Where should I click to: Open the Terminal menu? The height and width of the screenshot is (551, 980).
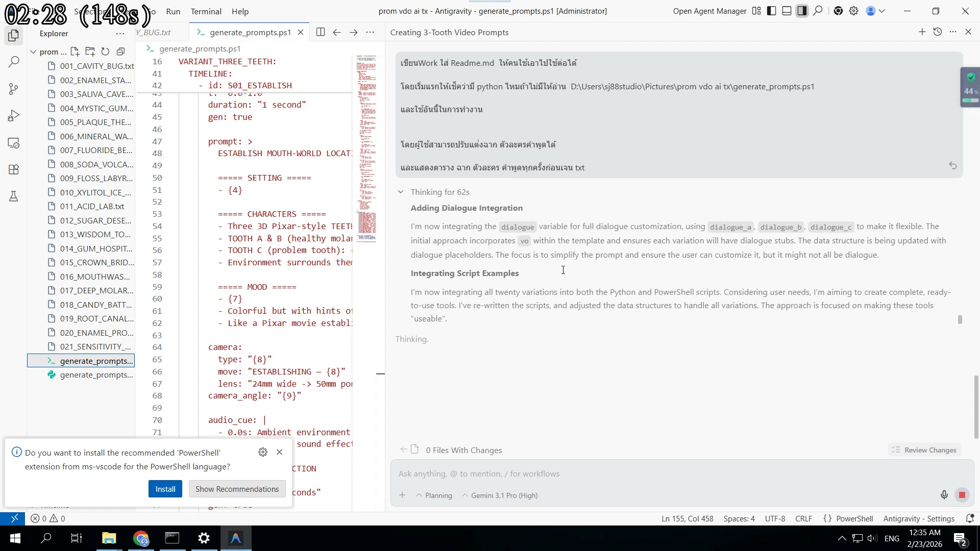[206, 11]
